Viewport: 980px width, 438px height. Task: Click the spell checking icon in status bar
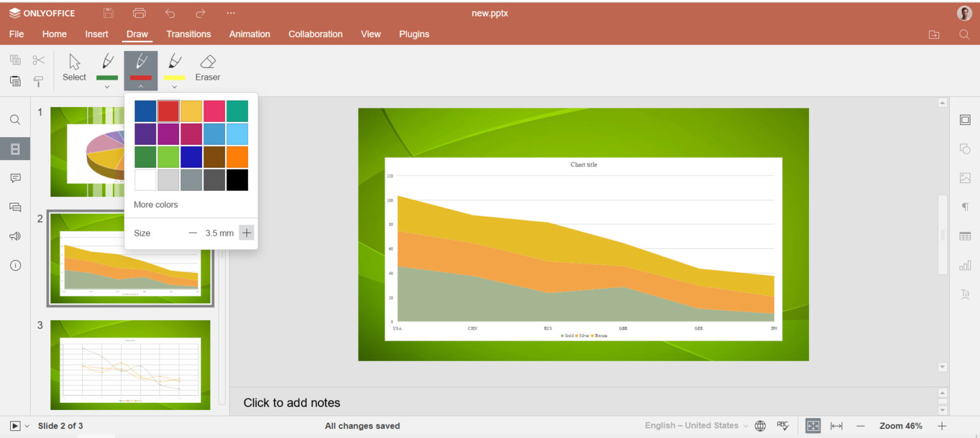[783, 426]
